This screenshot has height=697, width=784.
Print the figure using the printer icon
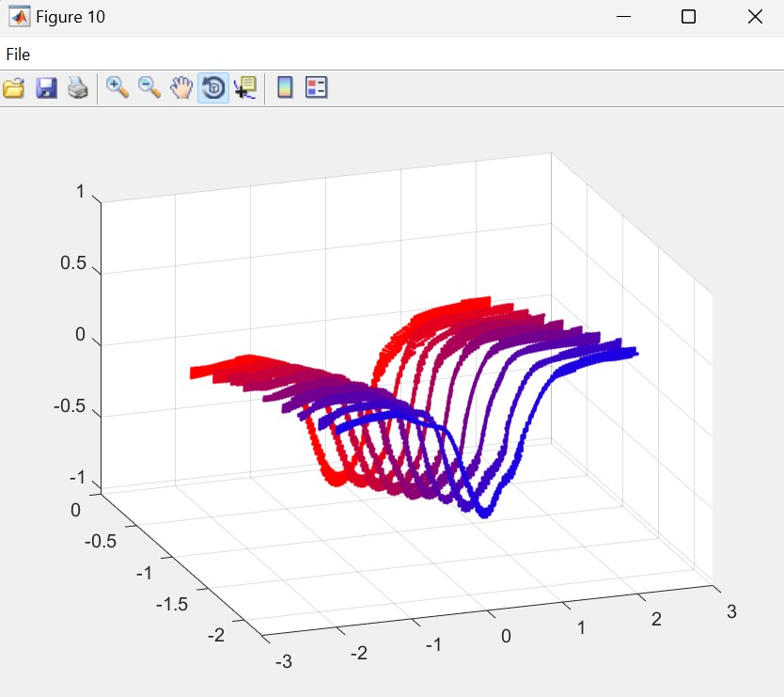click(78, 88)
